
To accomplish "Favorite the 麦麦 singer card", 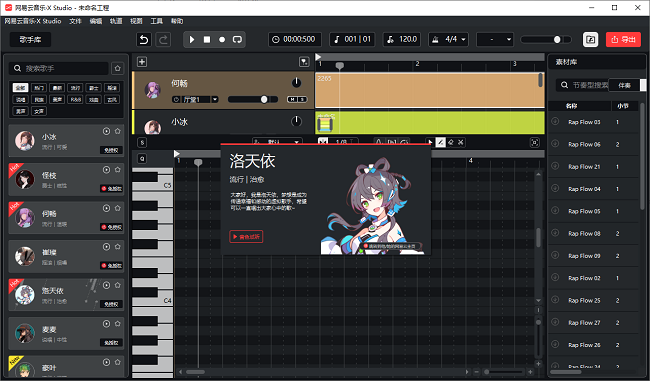I will click(x=118, y=324).
